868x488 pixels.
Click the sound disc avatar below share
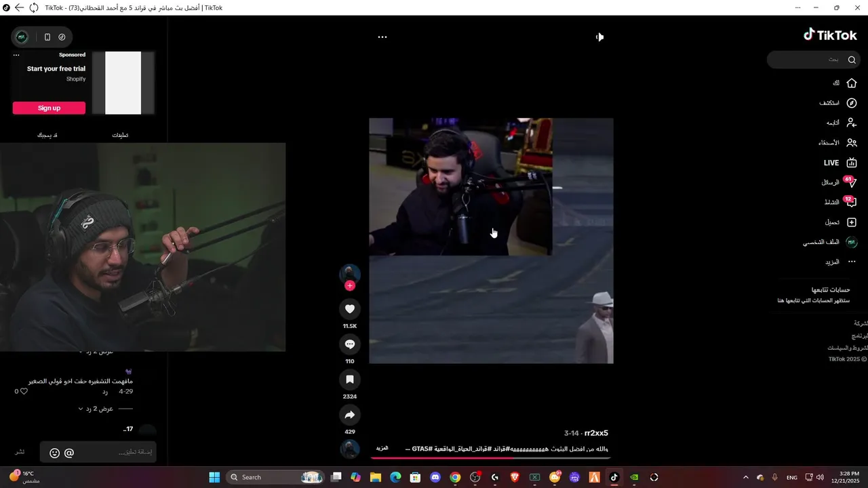[x=350, y=449]
